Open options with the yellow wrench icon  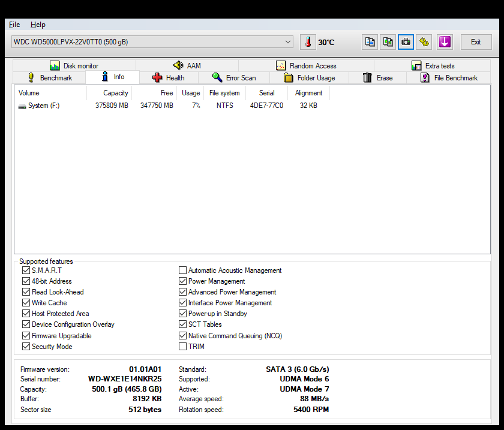(424, 42)
